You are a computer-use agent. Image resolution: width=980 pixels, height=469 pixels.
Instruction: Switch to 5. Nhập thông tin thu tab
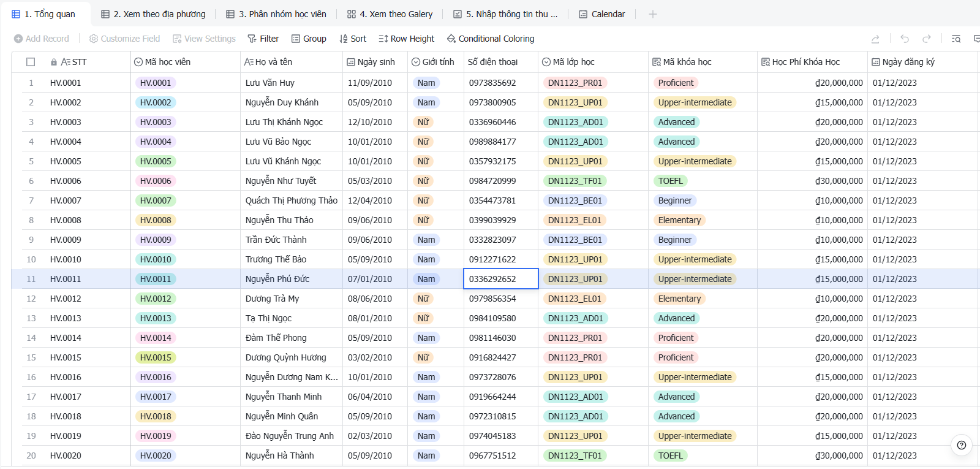[x=505, y=14]
